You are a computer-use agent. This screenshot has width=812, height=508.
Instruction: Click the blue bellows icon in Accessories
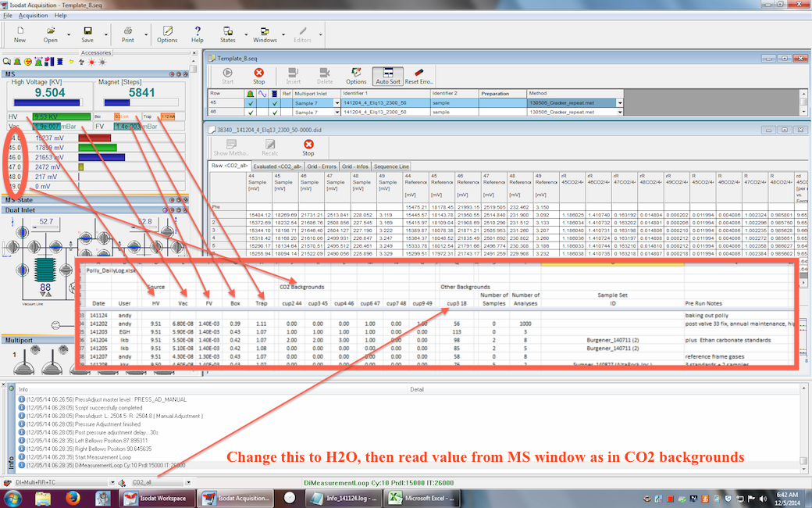[60, 62]
